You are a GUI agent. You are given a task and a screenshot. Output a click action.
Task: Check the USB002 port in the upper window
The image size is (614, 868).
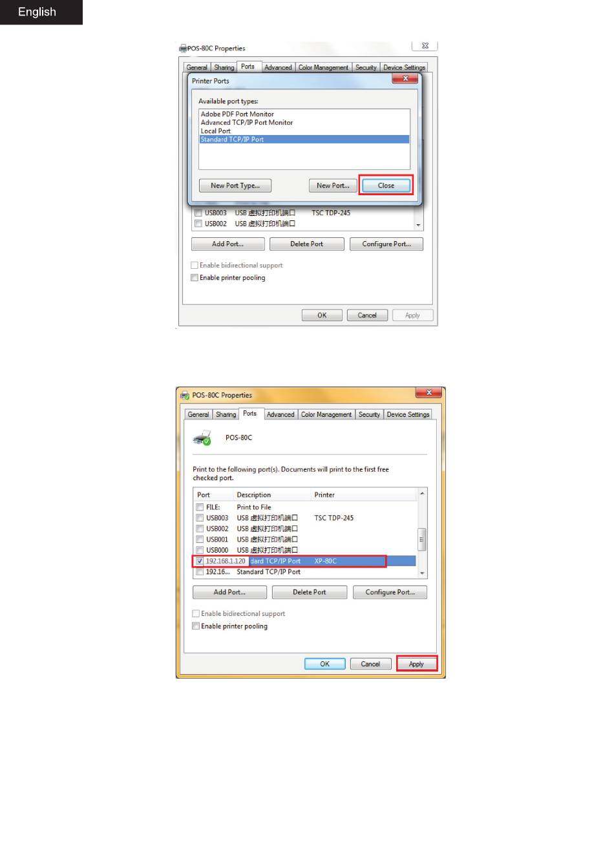(198, 224)
